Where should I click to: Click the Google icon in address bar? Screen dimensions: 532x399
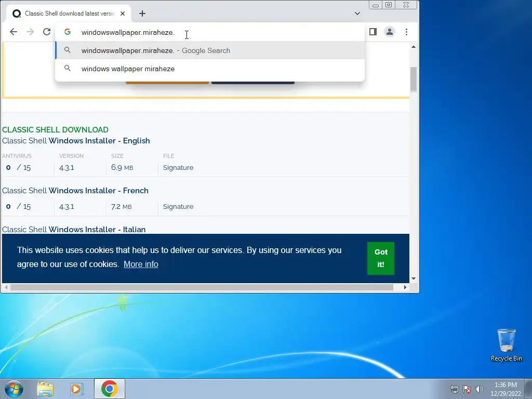[x=68, y=32]
